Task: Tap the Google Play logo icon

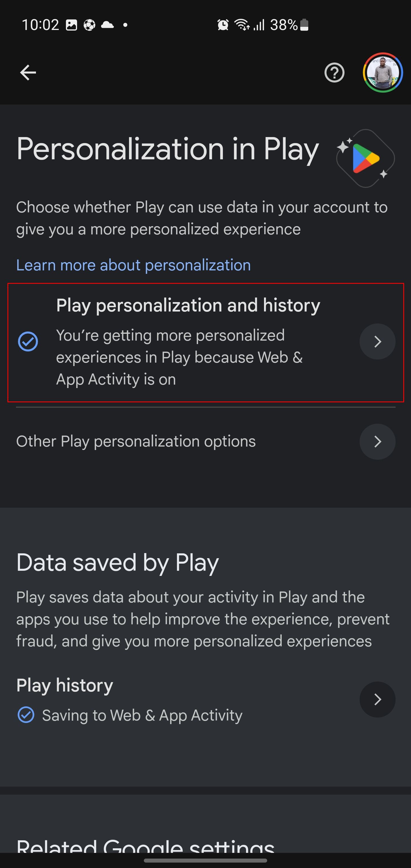Action: pos(366,158)
